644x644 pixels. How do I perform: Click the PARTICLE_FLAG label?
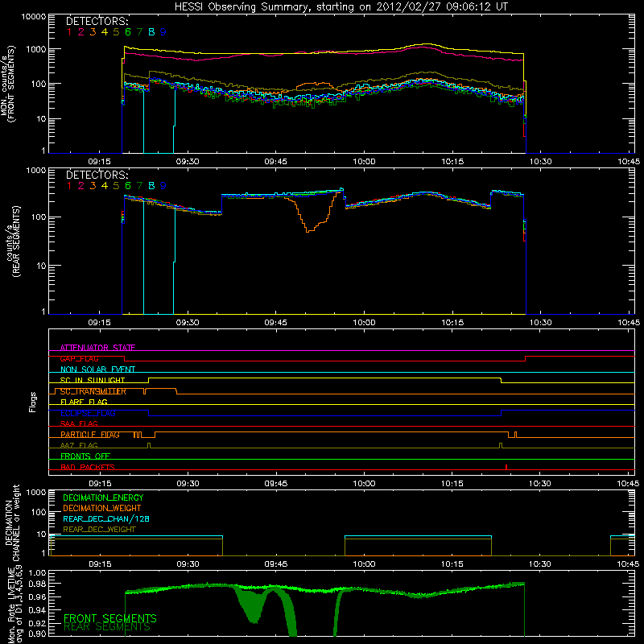[x=90, y=435]
